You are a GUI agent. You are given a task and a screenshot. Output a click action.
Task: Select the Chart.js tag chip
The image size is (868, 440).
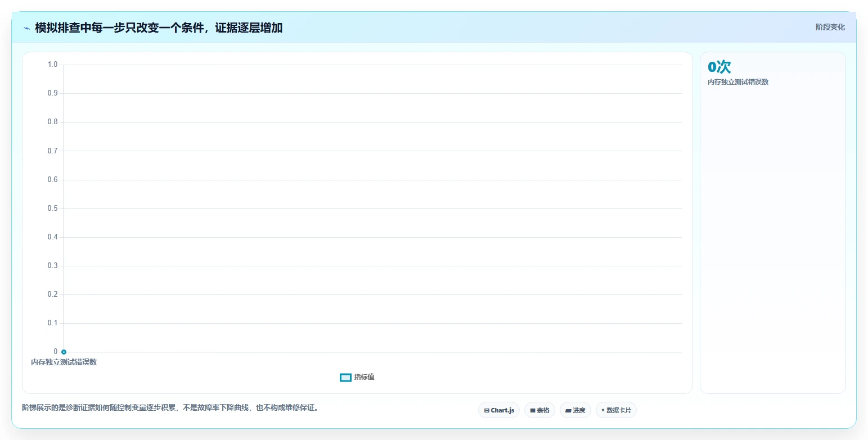pos(499,410)
